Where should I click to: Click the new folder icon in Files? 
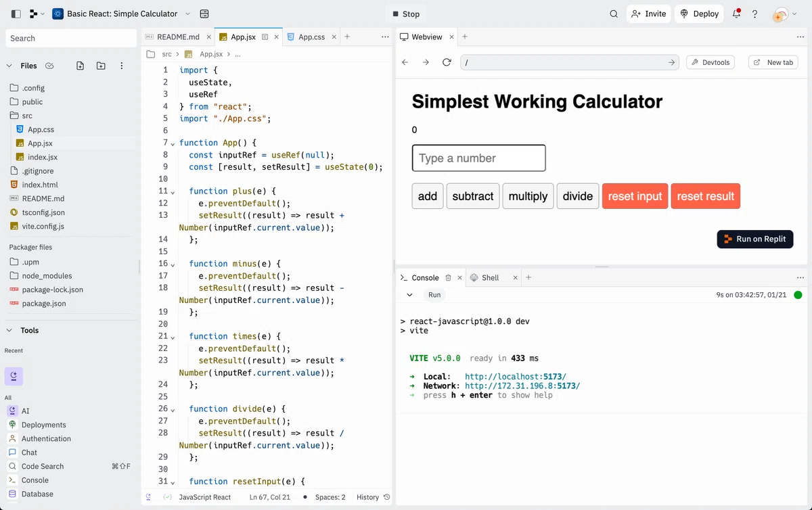tap(101, 66)
